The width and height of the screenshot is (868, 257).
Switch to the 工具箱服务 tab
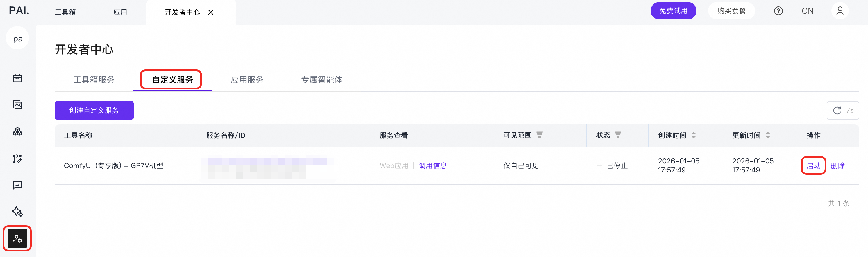tap(94, 80)
